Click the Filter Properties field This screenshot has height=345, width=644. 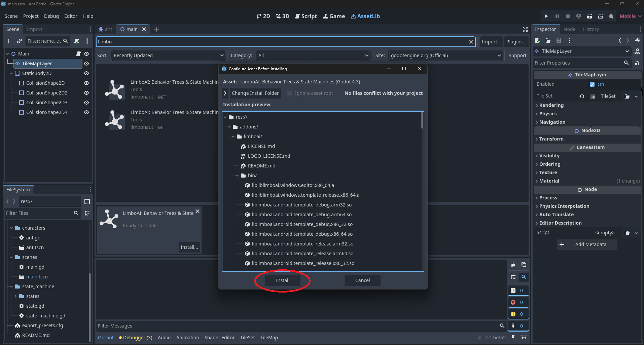[581, 63]
